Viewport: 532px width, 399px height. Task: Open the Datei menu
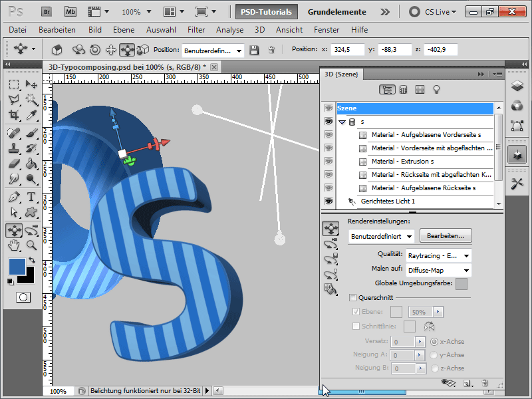pyautogui.click(x=18, y=30)
